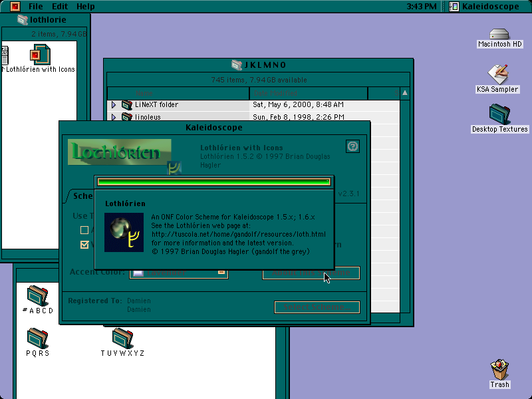Enable the unchecked checkbox in Kaleidoscope
This screenshot has width=532, height=399.
tap(84, 230)
